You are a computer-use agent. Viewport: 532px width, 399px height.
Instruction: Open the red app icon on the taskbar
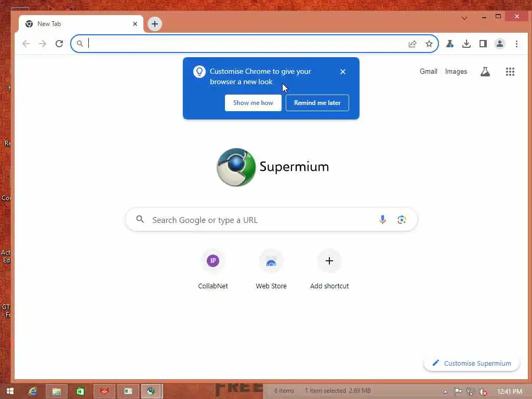tap(104, 391)
